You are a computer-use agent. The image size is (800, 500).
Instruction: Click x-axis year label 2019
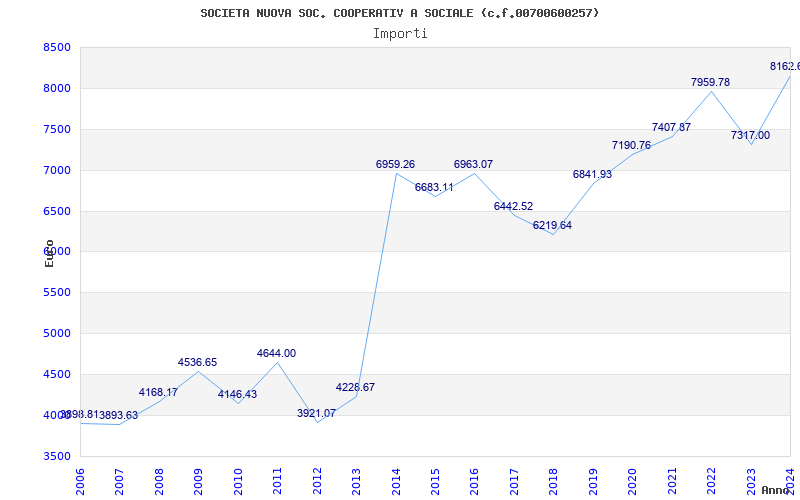(593, 481)
